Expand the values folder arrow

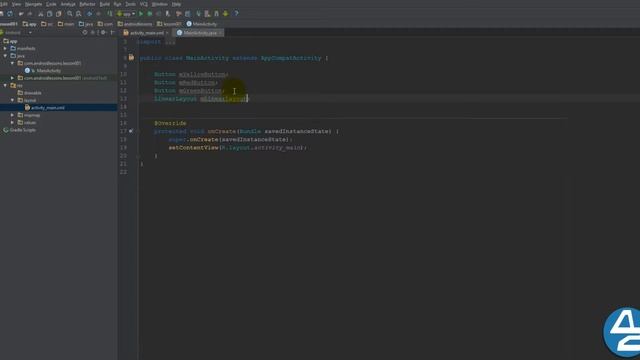pos(13,122)
